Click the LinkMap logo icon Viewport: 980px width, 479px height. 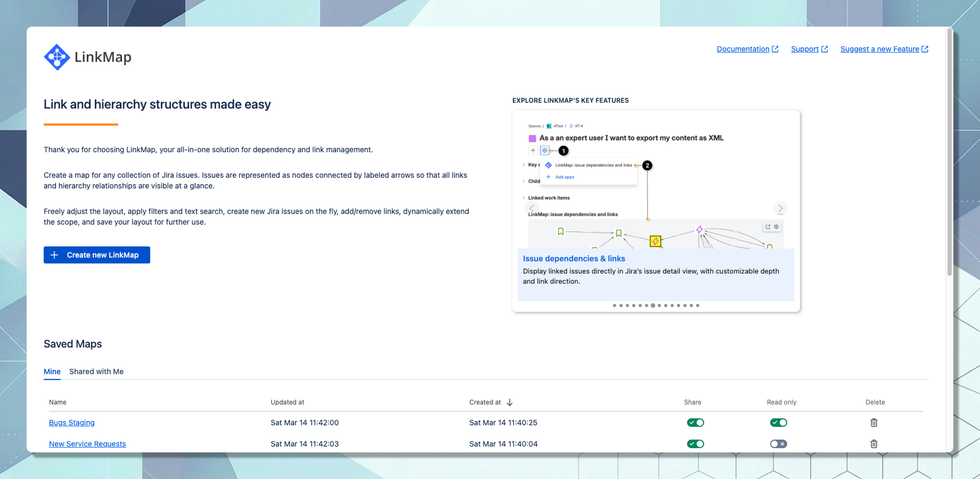coord(57,56)
